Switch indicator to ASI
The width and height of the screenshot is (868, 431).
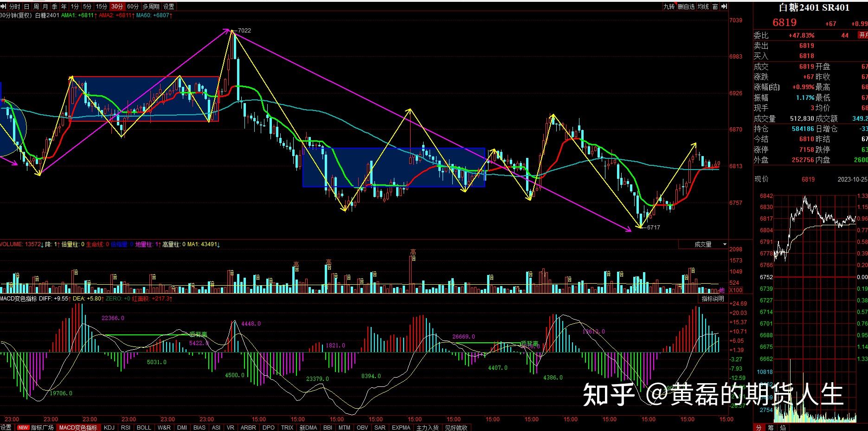216,427
